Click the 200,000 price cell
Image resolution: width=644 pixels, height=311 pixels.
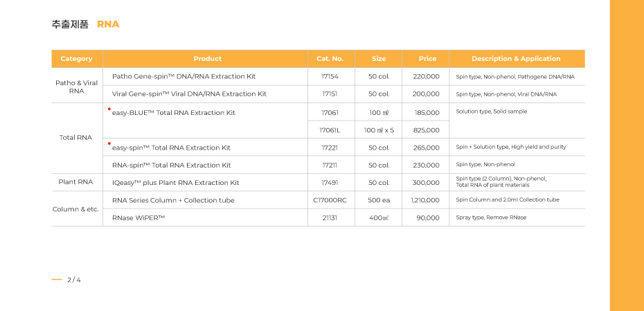pos(427,94)
